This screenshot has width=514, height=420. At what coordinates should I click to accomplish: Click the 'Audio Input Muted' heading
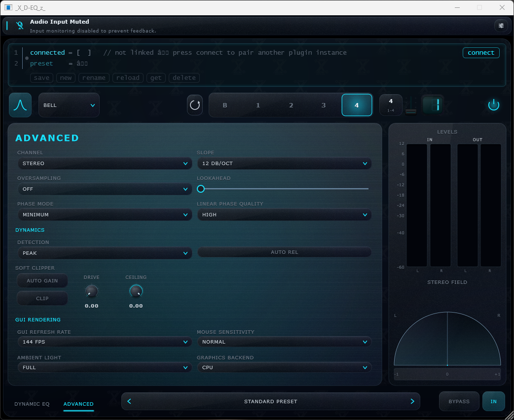tap(60, 22)
